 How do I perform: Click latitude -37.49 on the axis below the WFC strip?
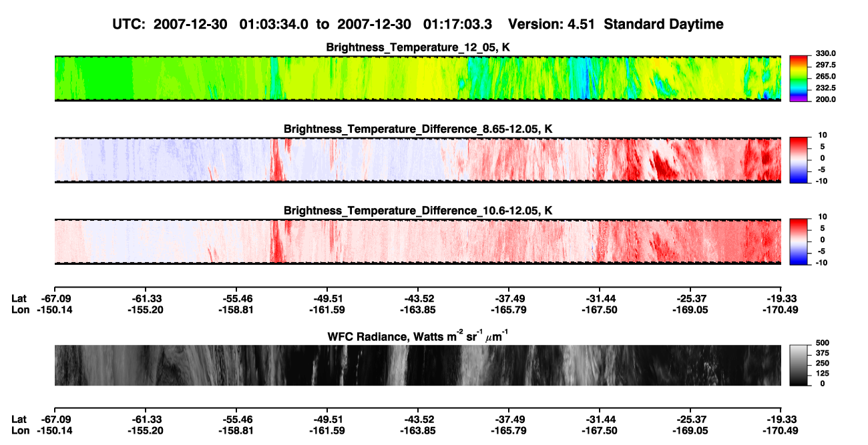point(509,420)
